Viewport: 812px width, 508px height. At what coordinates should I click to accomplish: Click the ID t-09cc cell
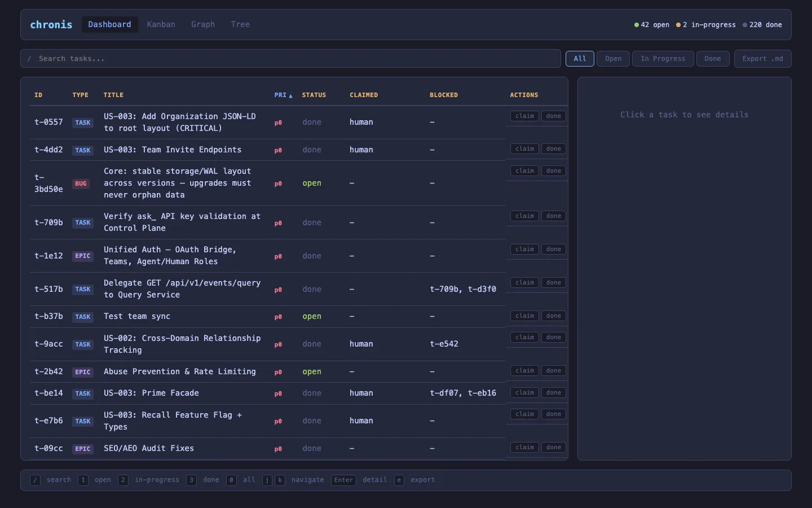pyautogui.click(x=48, y=448)
